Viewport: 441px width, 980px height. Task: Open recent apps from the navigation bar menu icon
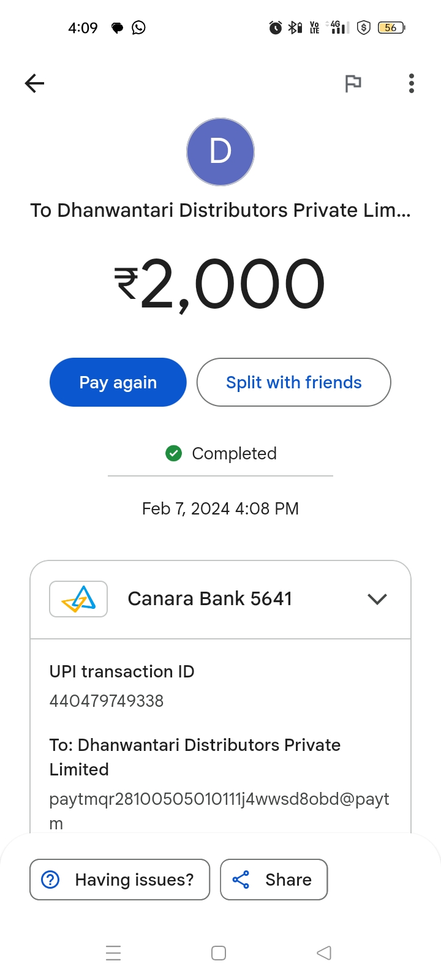point(113,953)
